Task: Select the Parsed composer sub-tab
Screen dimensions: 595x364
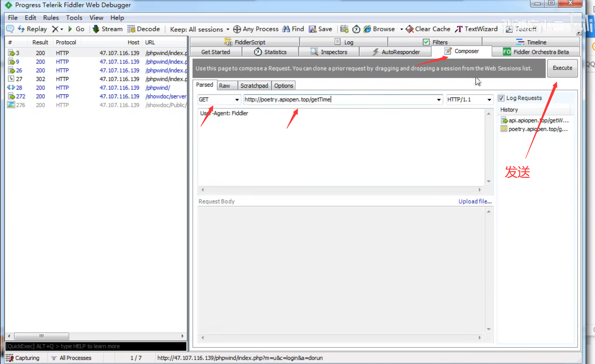Action: tap(205, 85)
